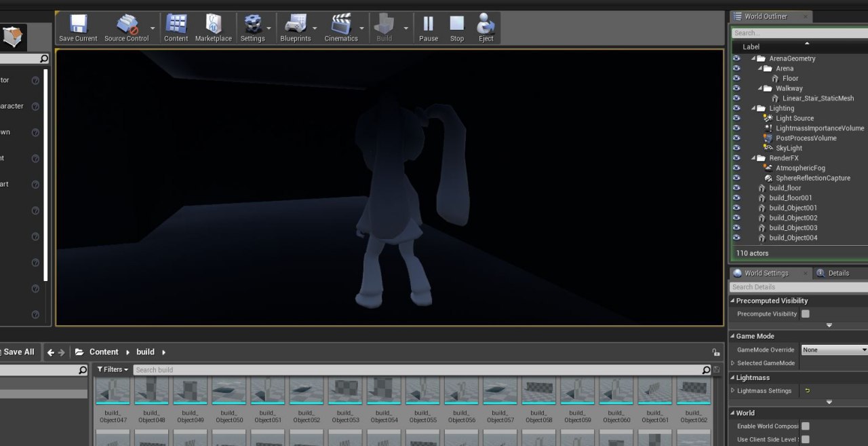Navigate back in Content Browser history
This screenshot has width=868, height=446.
pyautogui.click(x=51, y=352)
